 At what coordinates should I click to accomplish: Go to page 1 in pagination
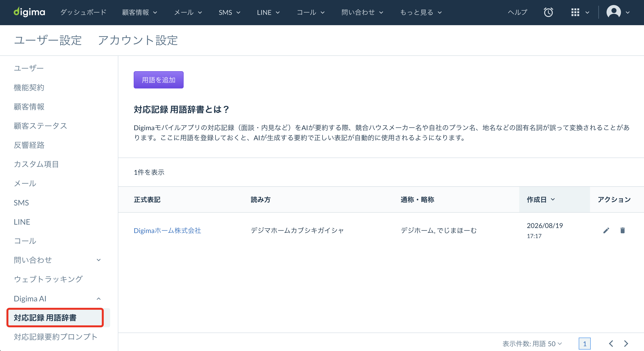(584, 344)
